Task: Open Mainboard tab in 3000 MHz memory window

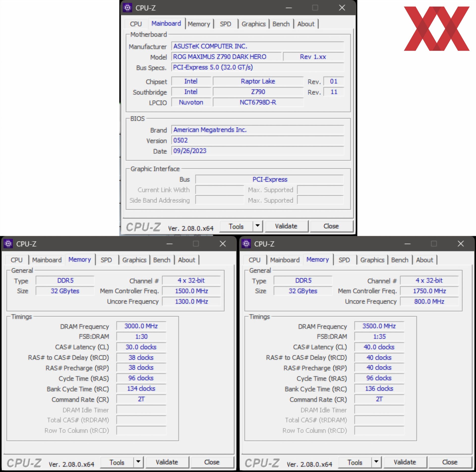Action: [47, 260]
